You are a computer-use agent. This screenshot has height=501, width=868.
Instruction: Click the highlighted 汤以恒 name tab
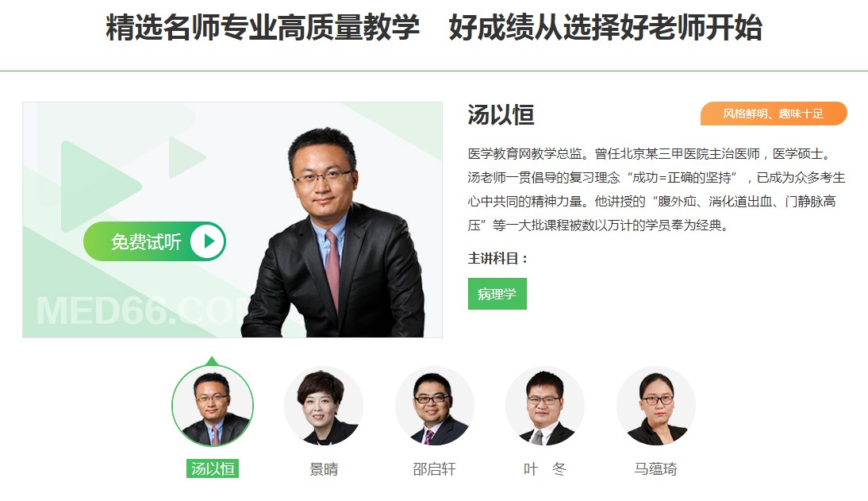213,469
